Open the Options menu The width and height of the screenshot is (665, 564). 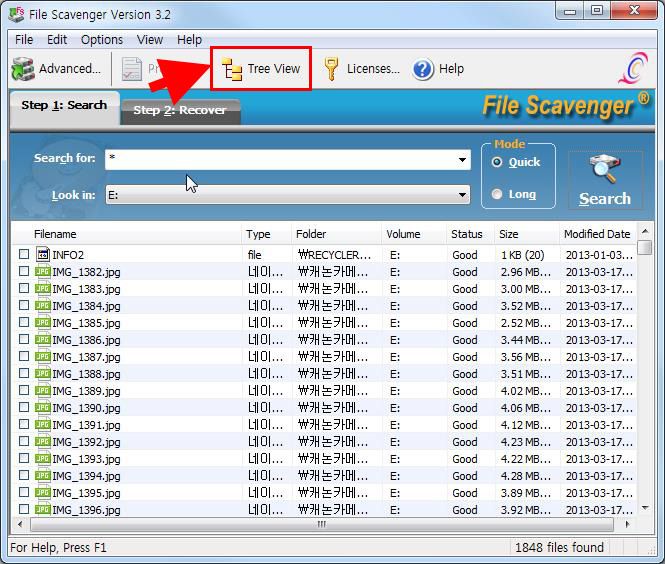(x=102, y=40)
